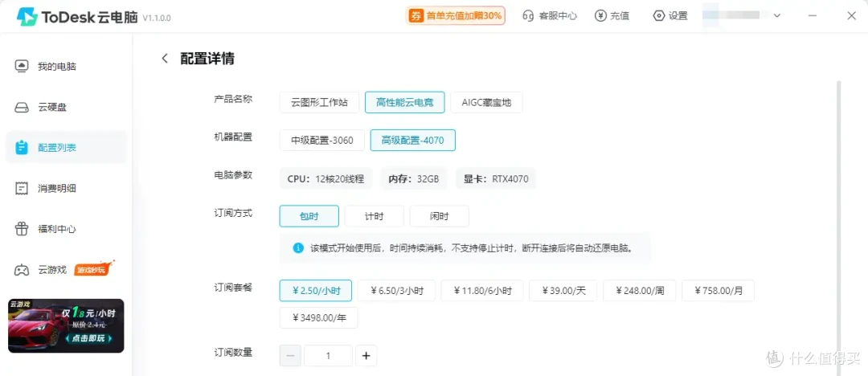Click the blue info icon in notice
This screenshot has width=868, height=376.
pyautogui.click(x=298, y=247)
